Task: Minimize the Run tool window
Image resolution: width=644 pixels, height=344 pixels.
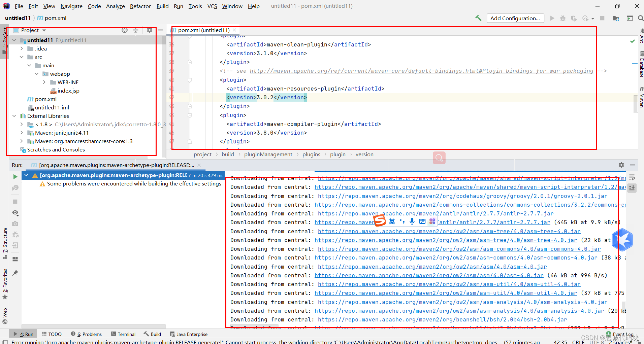Action: (x=633, y=165)
